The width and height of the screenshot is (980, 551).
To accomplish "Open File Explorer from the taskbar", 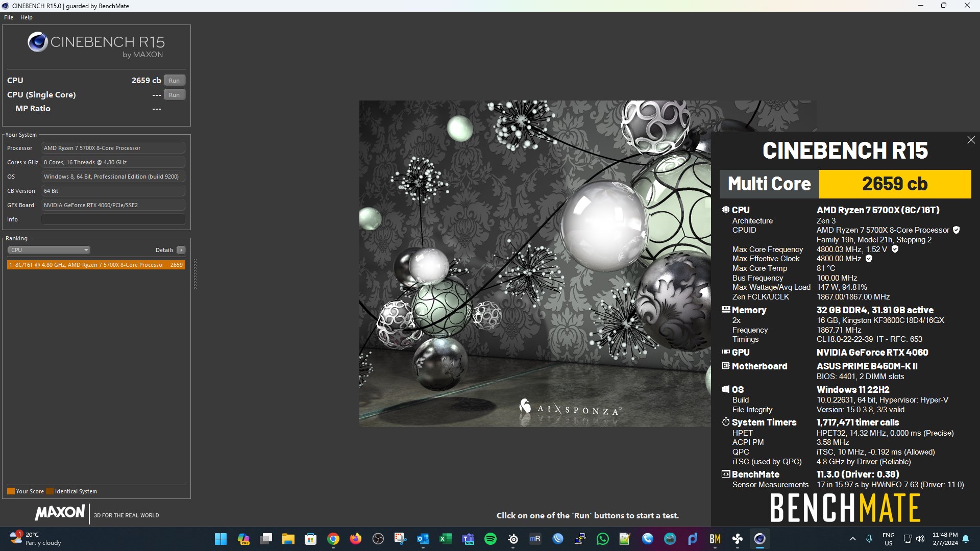I will (288, 539).
